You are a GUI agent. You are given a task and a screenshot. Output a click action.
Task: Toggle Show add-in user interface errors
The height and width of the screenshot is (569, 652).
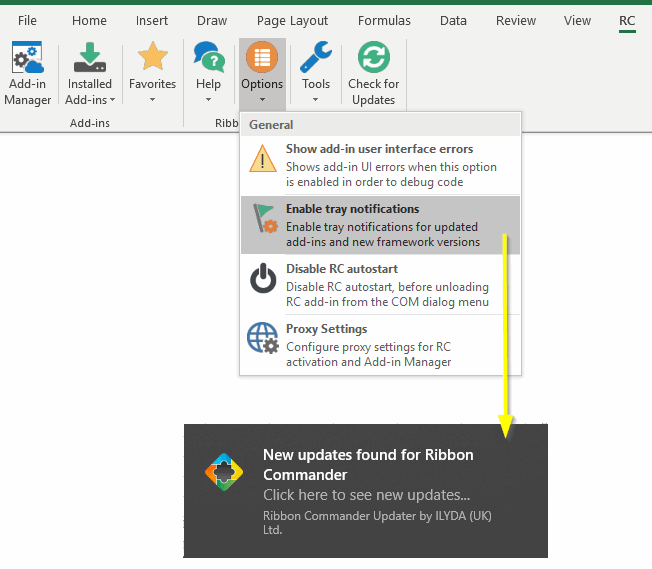click(380, 165)
